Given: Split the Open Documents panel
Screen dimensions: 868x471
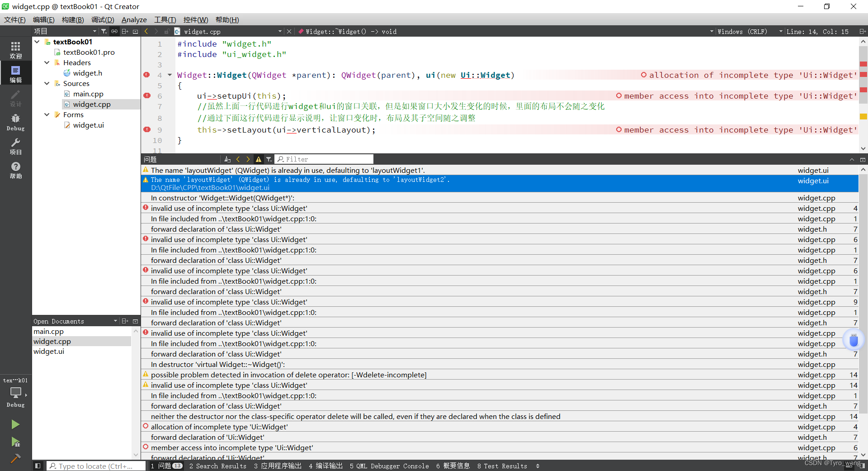Looking at the screenshot, I should click(125, 321).
